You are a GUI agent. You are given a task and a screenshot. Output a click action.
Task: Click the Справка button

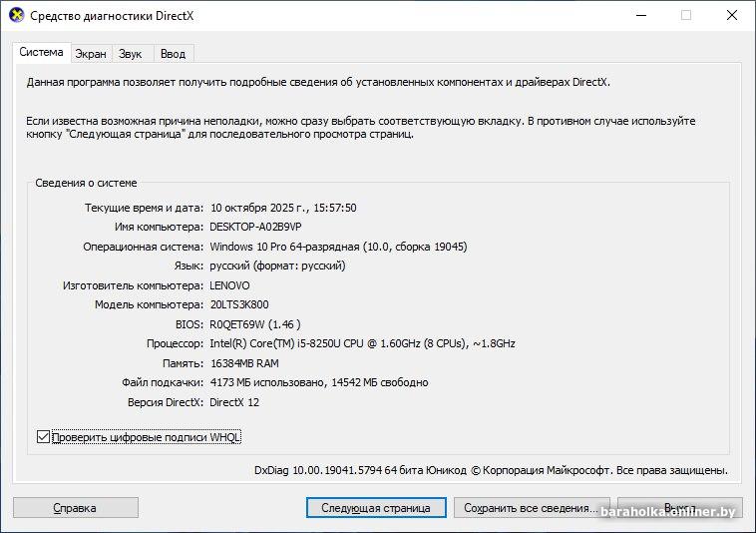coord(75,508)
